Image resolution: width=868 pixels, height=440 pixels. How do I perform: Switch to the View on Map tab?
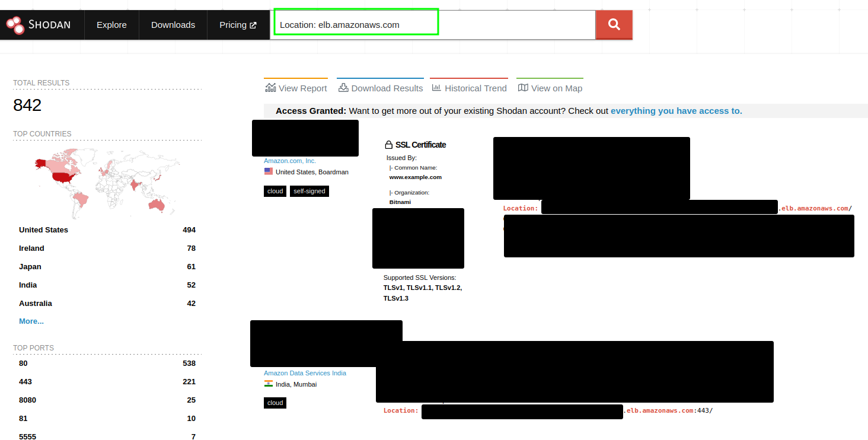[556, 87]
